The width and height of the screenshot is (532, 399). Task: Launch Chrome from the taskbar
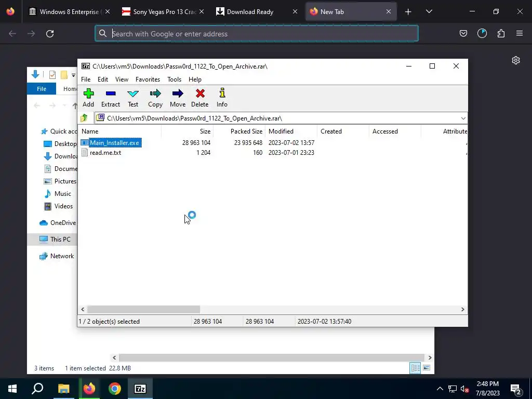point(115,389)
